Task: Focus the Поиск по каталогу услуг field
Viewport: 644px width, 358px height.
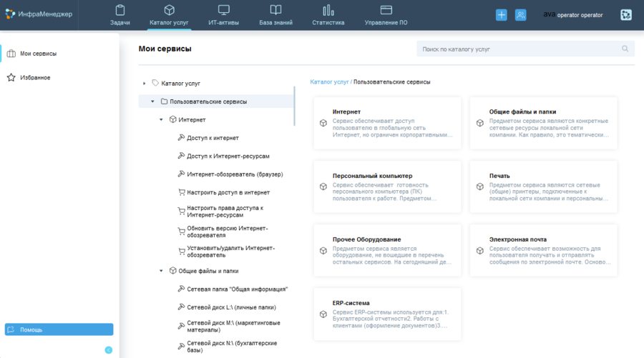Action: point(525,49)
